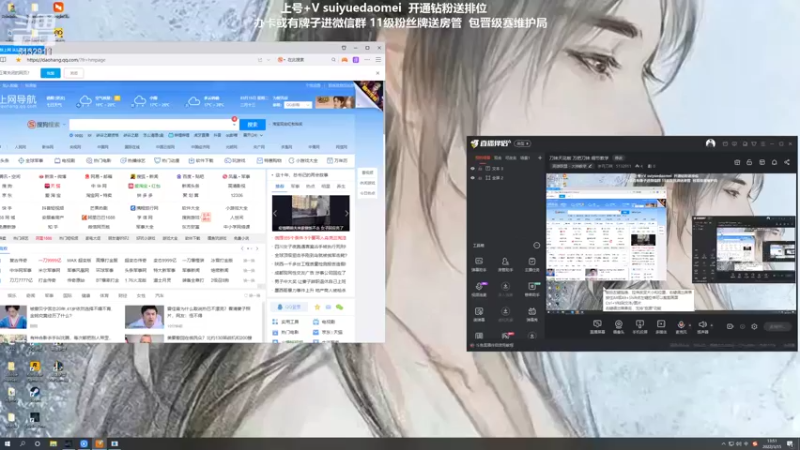Open the browser hamburger menu
Image resolution: width=800 pixels, height=450 pixels.
point(378,60)
